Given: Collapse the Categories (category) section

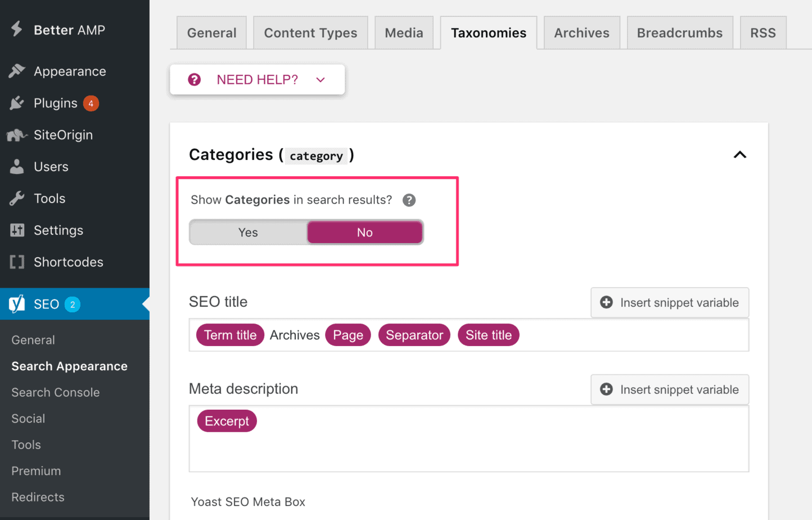Looking at the screenshot, I should click(x=740, y=155).
